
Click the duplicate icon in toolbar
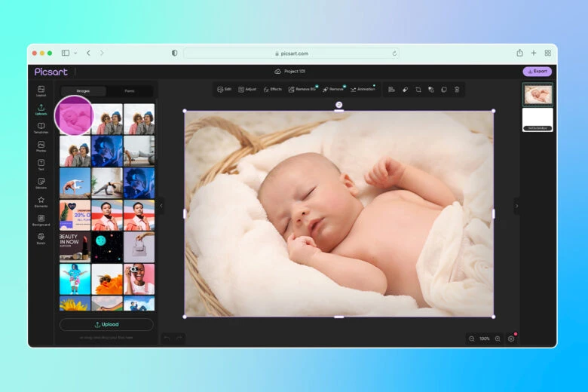444,89
